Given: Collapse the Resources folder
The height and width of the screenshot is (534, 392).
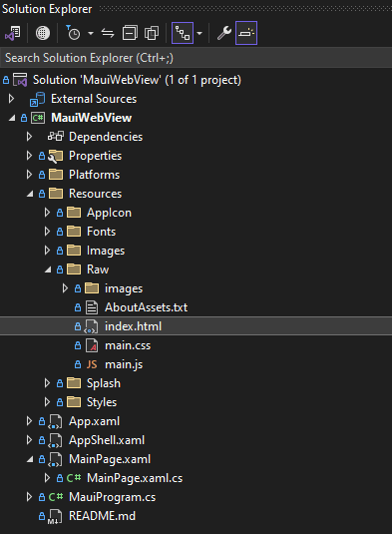Looking at the screenshot, I should (30, 194).
